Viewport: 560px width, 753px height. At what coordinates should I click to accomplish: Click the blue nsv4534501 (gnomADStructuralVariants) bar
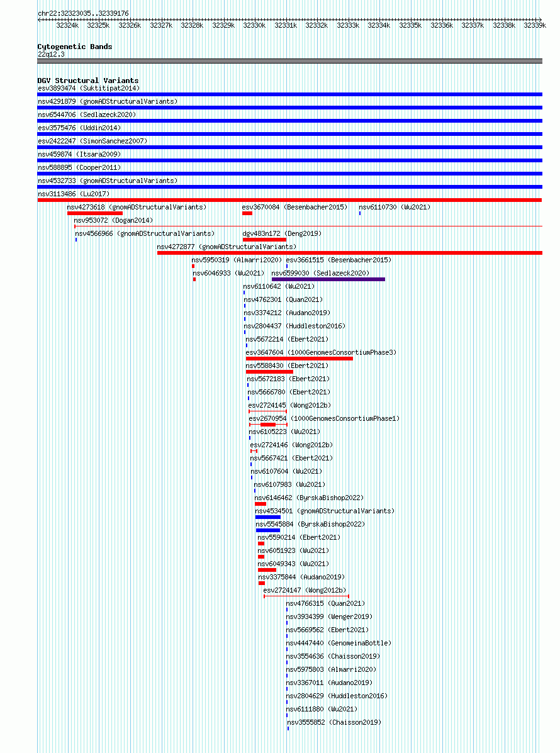point(268,517)
